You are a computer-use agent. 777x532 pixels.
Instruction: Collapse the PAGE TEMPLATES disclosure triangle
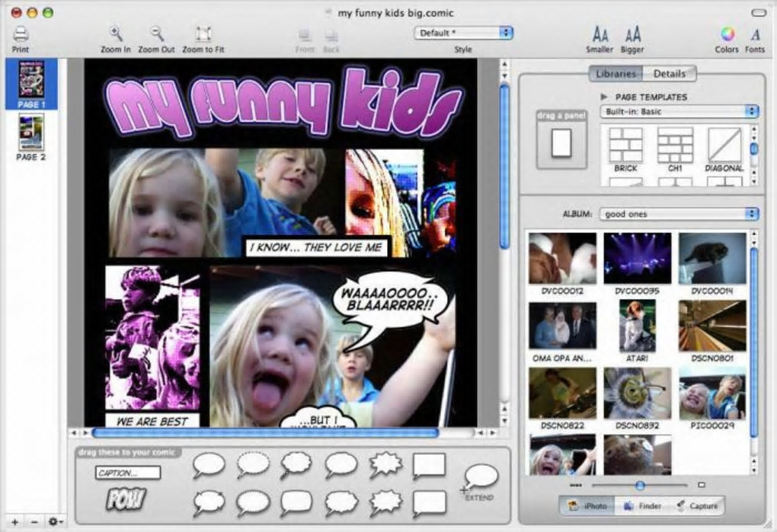604,97
